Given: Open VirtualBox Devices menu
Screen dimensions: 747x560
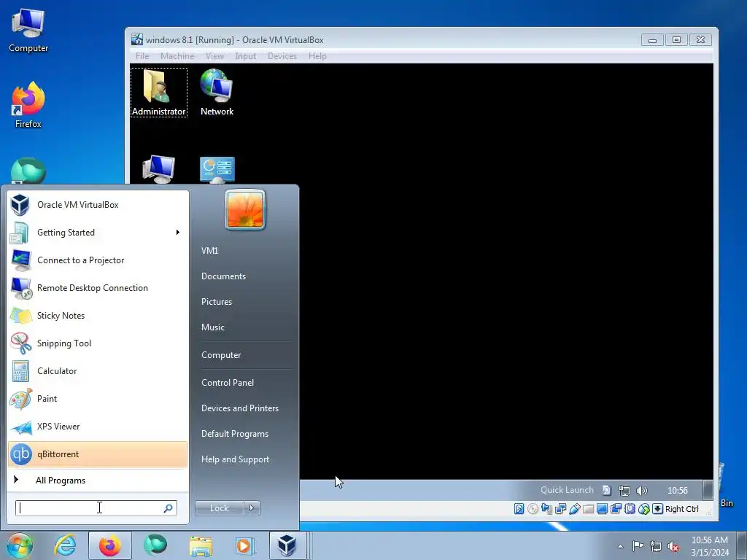Looking at the screenshot, I should click(x=282, y=56).
